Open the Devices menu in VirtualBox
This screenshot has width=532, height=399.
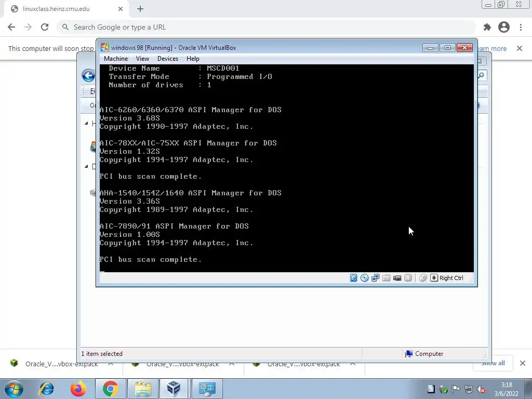168,59
